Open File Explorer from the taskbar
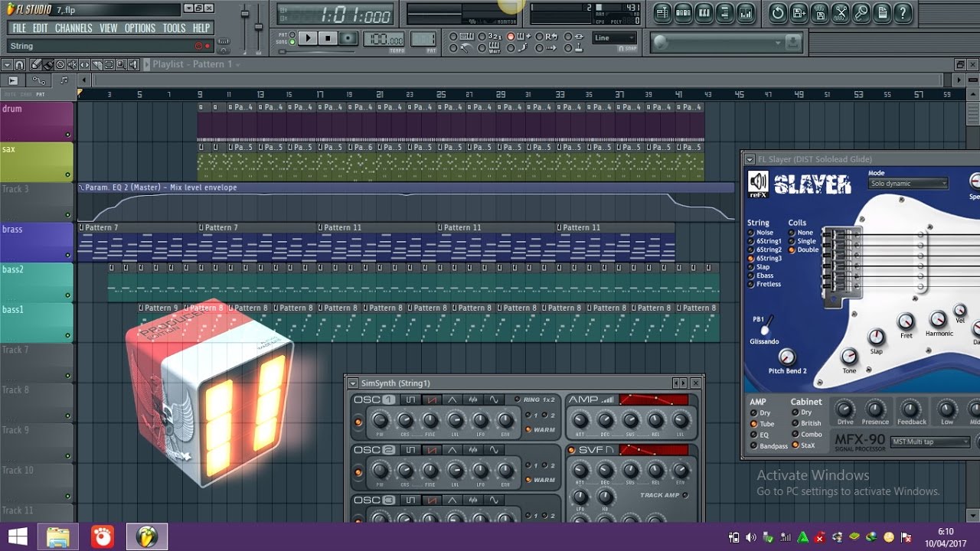The image size is (980, 551). [58, 536]
